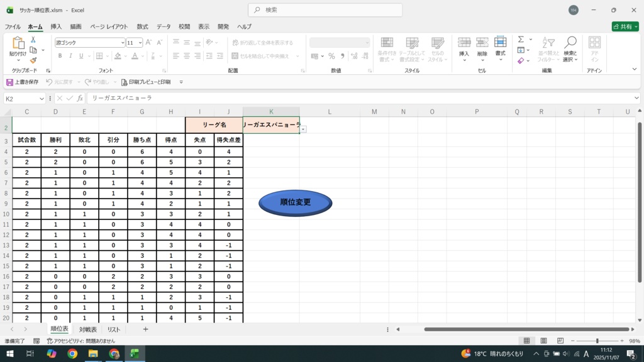Image resolution: width=644 pixels, height=362 pixels.
Task: Click the percent style icon
Action: pos(331,56)
